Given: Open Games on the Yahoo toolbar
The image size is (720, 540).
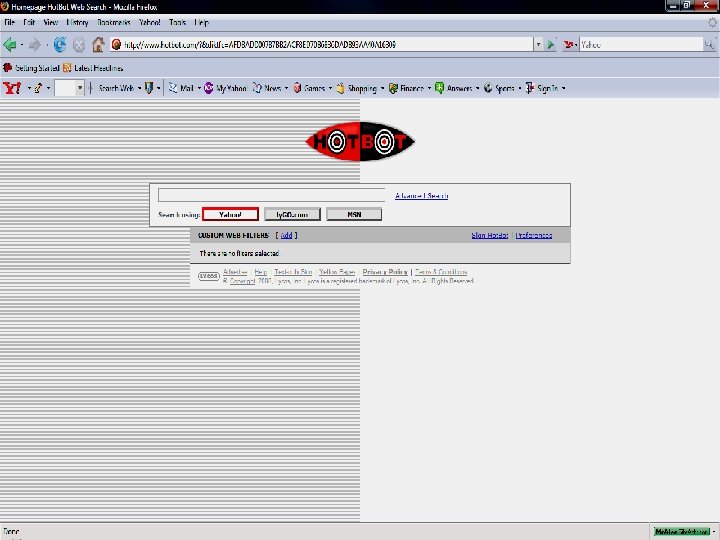Looking at the screenshot, I should [x=309, y=88].
